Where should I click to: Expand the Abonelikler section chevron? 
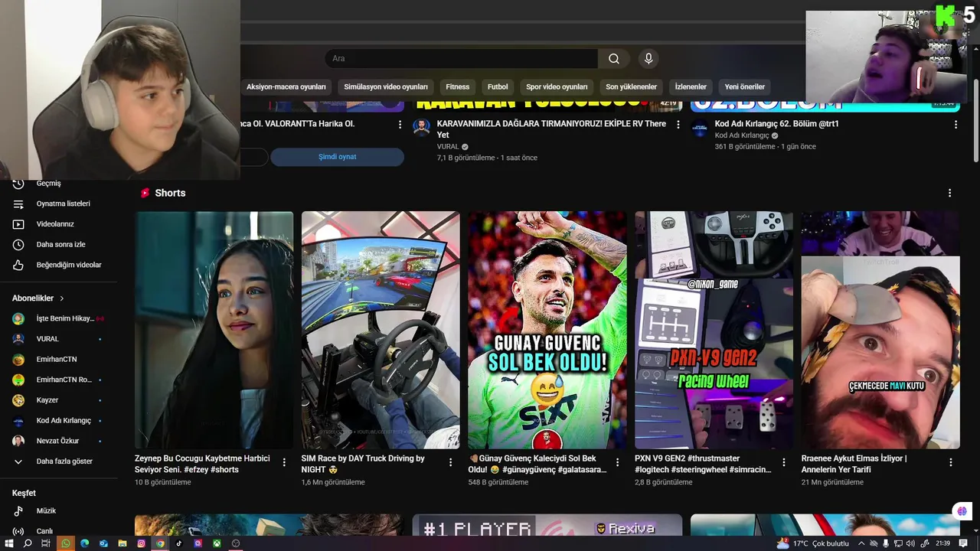(x=62, y=298)
